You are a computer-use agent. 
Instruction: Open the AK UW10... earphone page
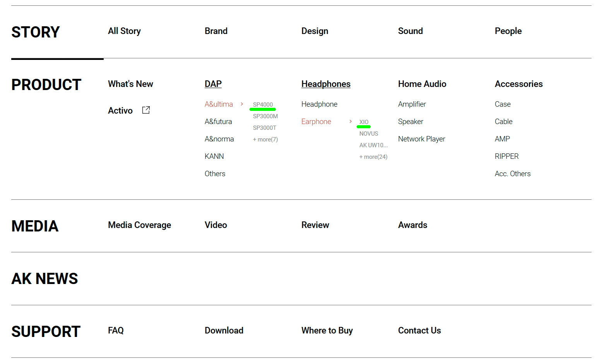click(373, 145)
